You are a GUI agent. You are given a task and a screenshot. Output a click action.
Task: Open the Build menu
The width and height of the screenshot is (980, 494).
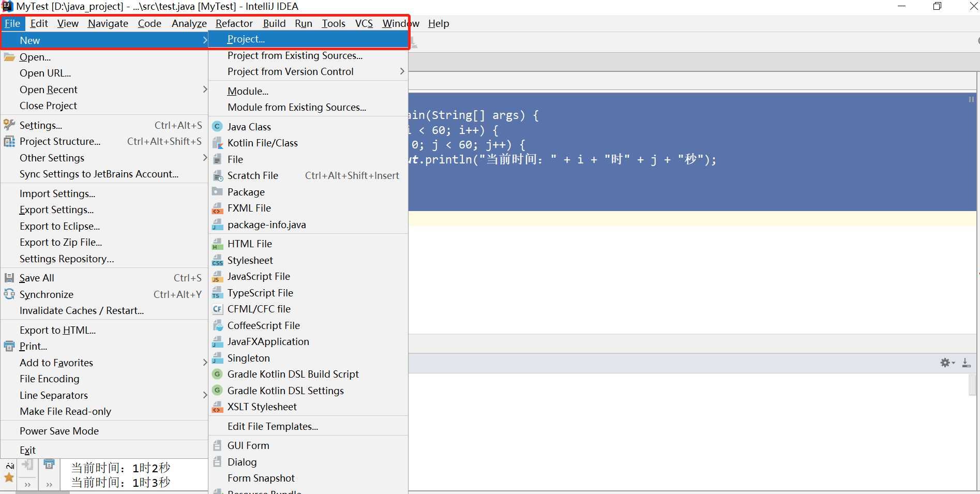[274, 23]
